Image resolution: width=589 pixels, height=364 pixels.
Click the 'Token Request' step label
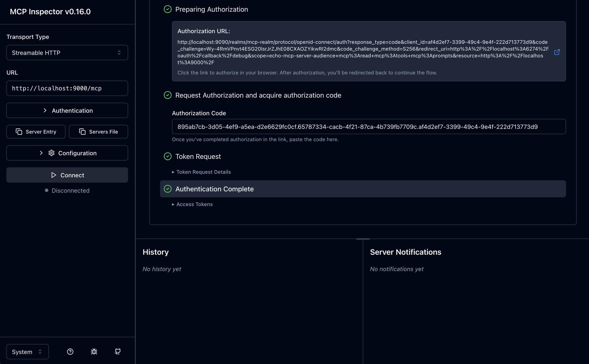pos(198,156)
